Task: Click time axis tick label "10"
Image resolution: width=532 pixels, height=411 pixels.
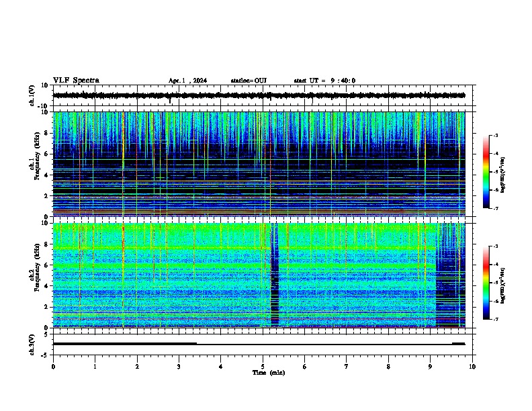Action: 472,367
